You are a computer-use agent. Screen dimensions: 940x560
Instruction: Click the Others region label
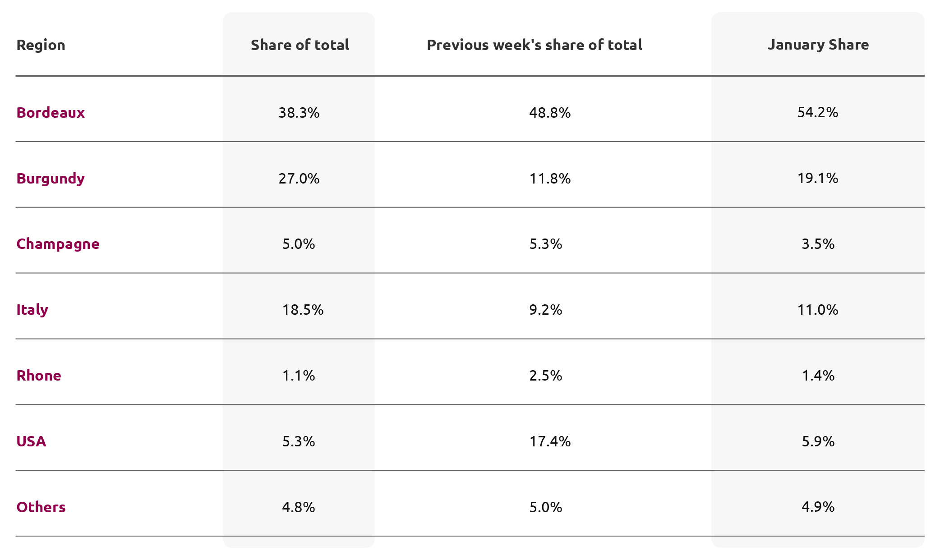[x=41, y=507]
